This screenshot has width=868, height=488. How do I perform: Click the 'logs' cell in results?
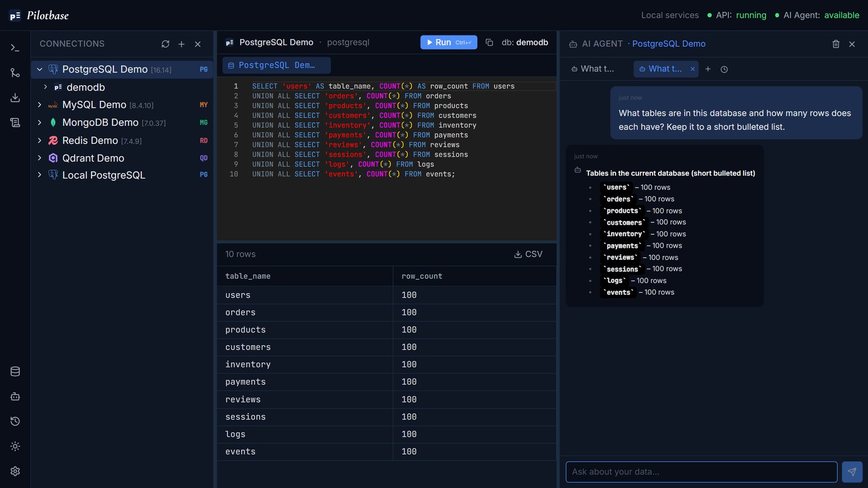tap(305, 434)
